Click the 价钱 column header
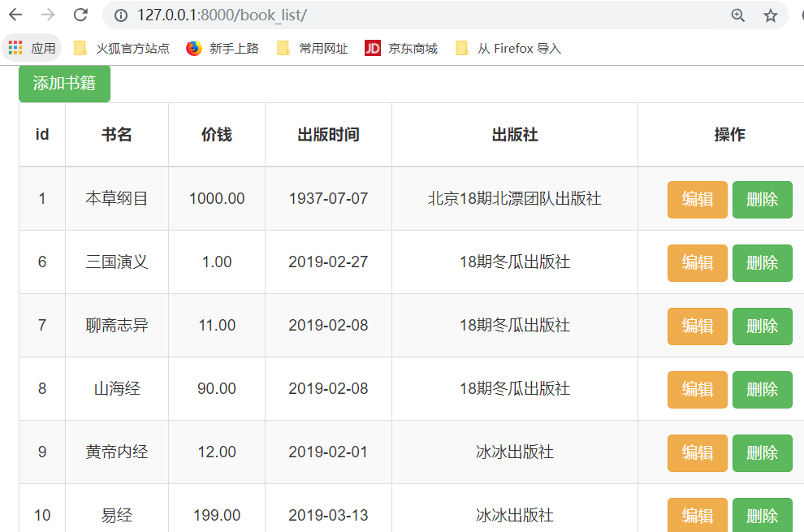This screenshot has width=804, height=532. coord(217,134)
